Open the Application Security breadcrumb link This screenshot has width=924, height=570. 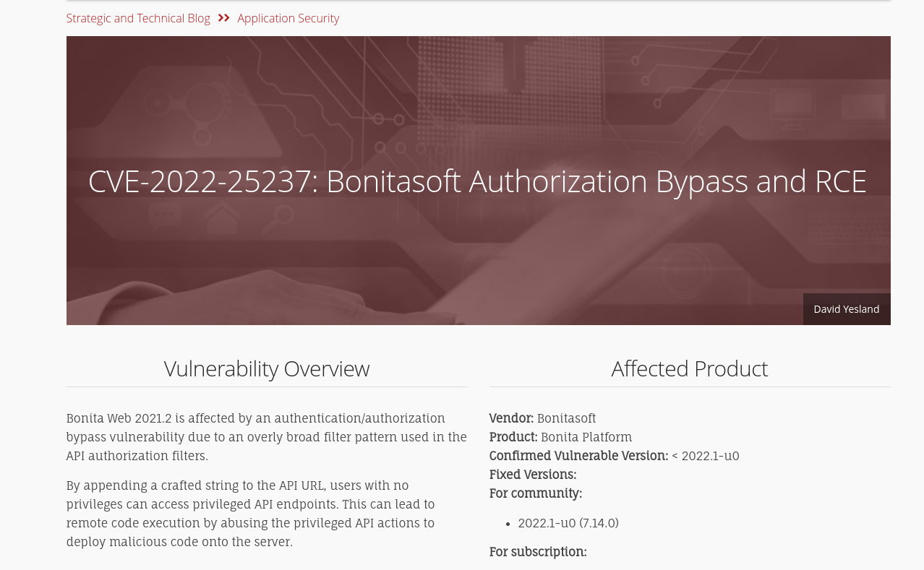point(288,18)
